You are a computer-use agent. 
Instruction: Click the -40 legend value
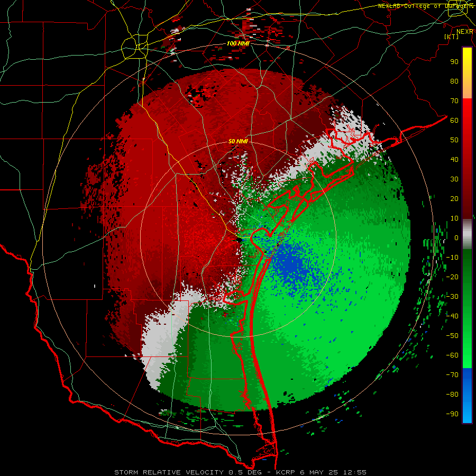pyautogui.click(x=452, y=316)
